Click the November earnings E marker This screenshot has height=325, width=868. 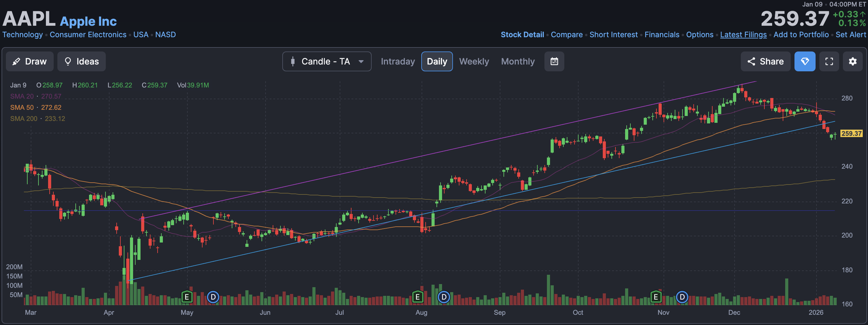coord(656,297)
